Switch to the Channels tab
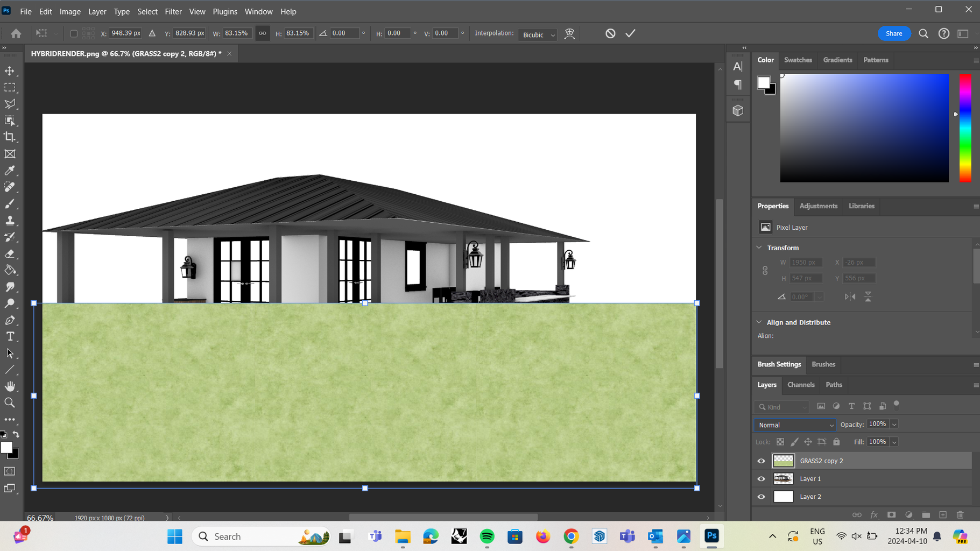980x551 pixels. coord(801,385)
